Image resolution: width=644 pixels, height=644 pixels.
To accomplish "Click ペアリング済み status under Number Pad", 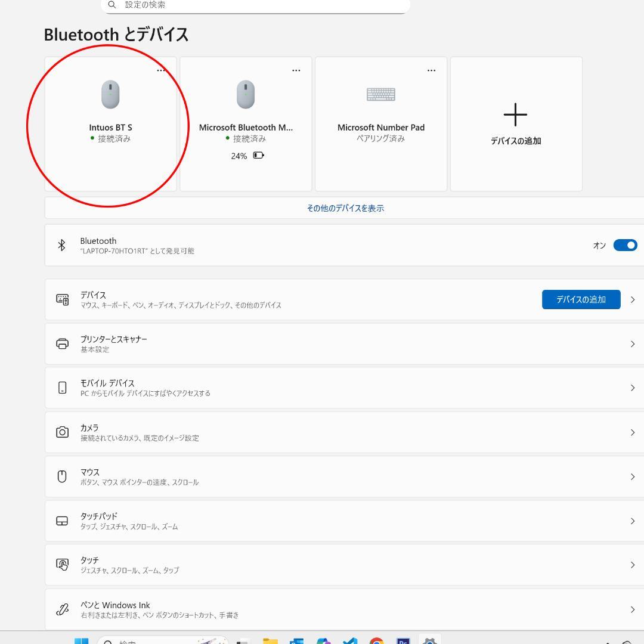I will point(380,138).
